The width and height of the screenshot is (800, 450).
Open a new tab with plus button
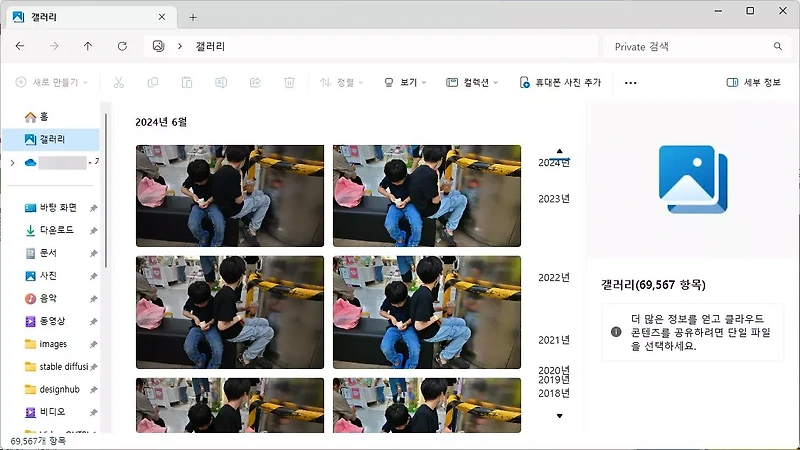pyautogui.click(x=193, y=17)
